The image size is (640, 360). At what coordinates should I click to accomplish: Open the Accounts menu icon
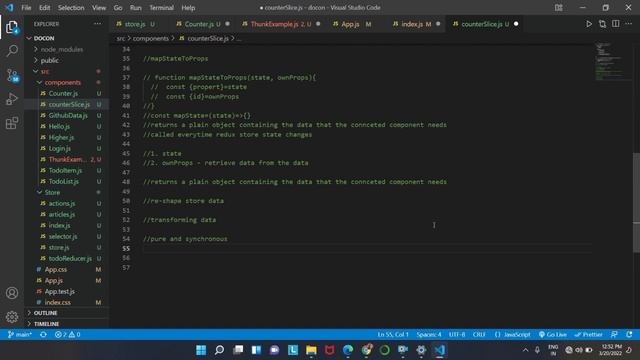click(x=12, y=293)
